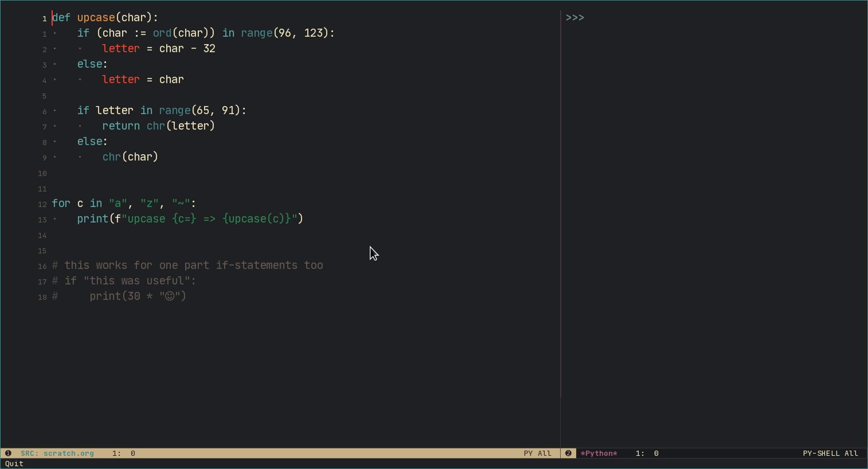This screenshot has height=469, width=868.
Task: Click 'SRC: scratch.org' buffer name in modeline
Action: pos(57,453)
